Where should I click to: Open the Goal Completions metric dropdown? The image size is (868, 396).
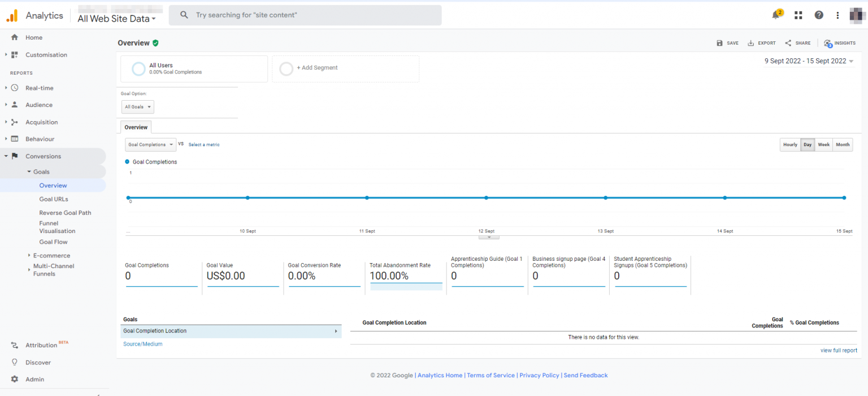(150, 144)
